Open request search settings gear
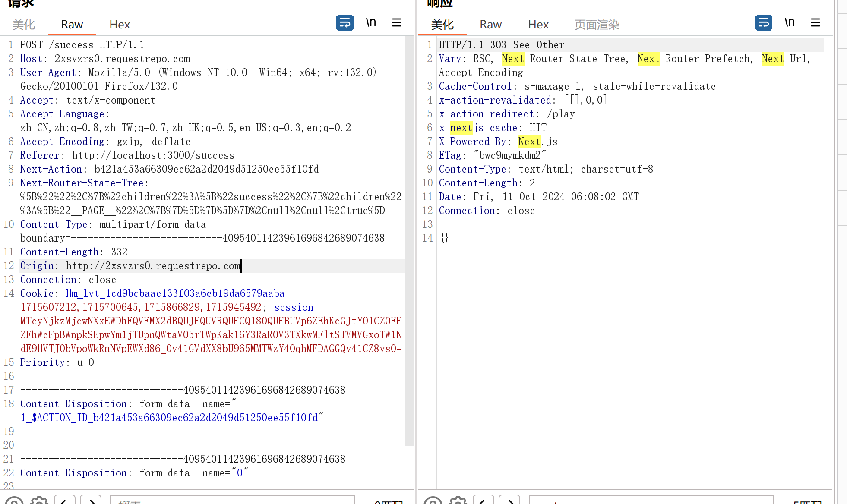Viewport: 847px width, 504px height. (39, 501)
